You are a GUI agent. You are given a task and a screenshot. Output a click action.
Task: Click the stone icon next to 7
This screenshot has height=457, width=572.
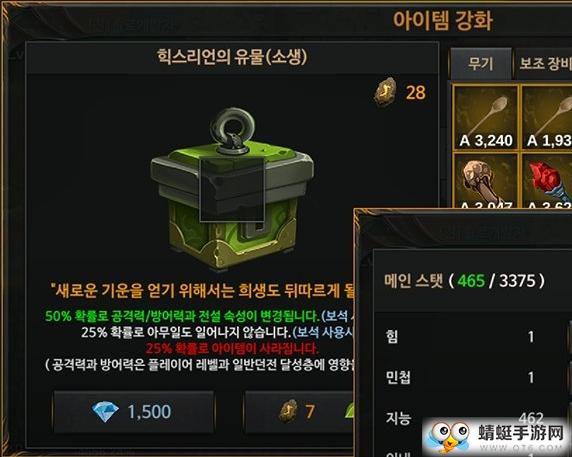pyautogui.click(x=288, y=411)
